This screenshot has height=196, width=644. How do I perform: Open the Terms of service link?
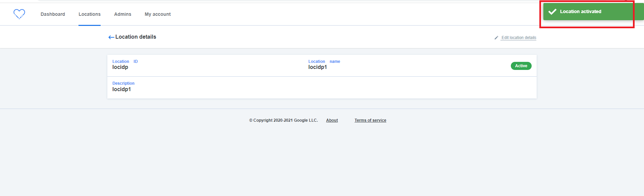point(370,120)
